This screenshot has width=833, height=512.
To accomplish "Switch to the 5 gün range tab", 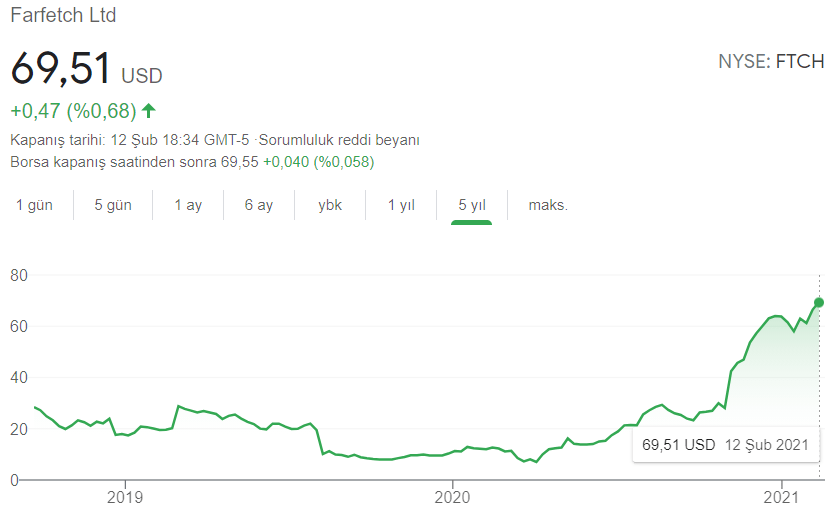I will (x=113, y=205).
